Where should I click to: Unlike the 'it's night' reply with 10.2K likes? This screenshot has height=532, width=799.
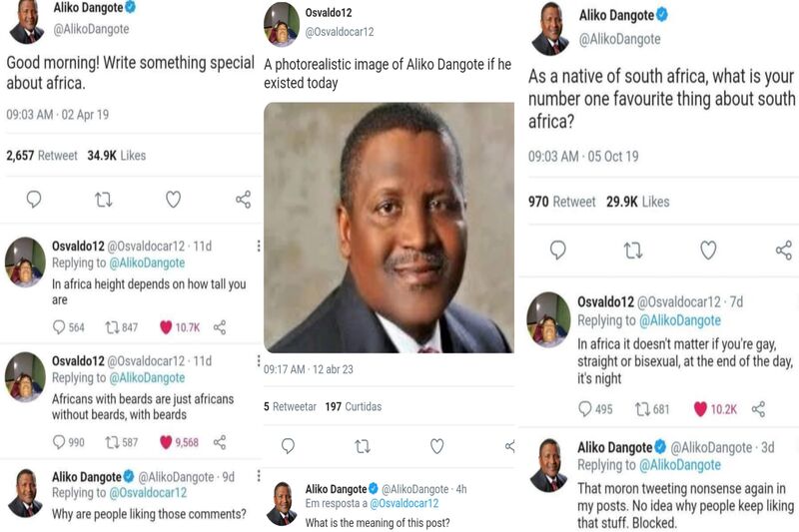pos(701,409)
